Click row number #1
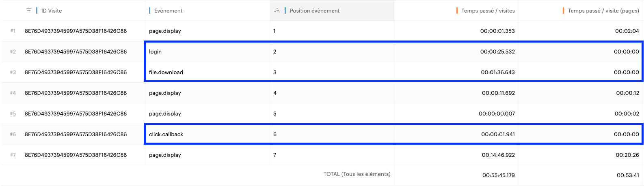This screenshot has width=644, height=186. [13, 31]
